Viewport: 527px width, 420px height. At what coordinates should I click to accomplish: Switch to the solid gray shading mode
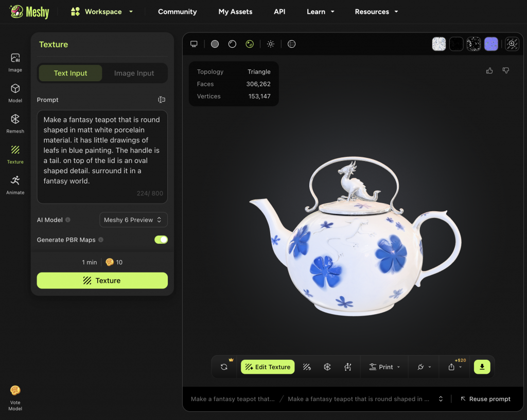(215, 44)
